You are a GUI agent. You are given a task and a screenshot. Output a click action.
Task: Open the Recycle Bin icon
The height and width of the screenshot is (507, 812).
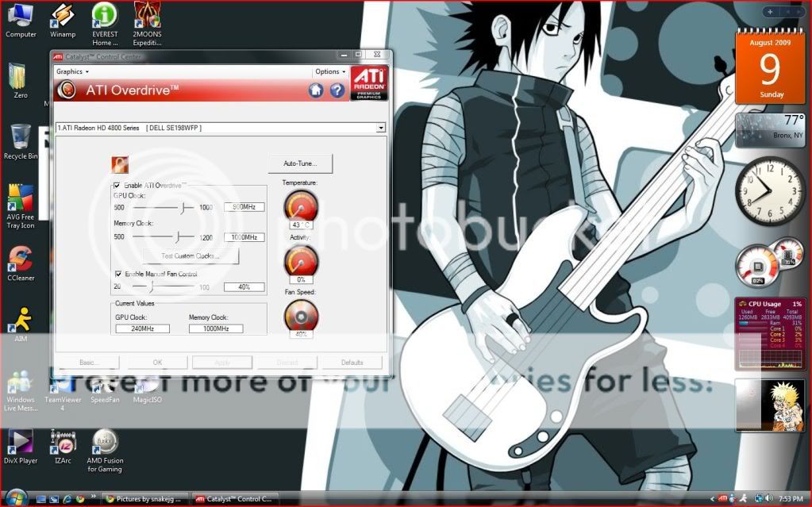(x=21, y=142)
